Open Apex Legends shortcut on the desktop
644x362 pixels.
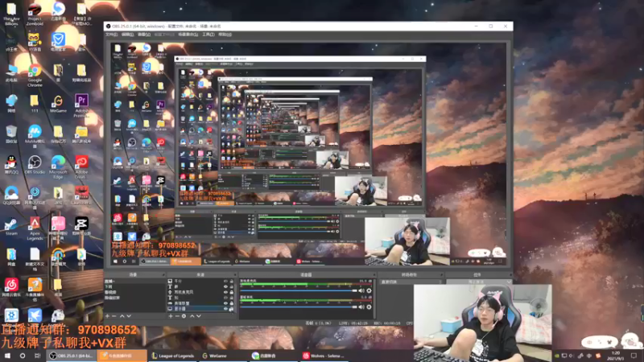click(35, 228)
